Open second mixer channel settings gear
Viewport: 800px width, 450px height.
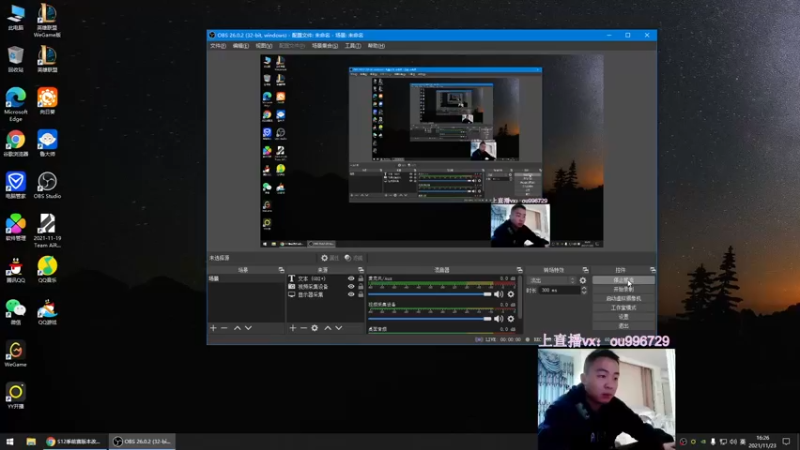pos(511,319)
